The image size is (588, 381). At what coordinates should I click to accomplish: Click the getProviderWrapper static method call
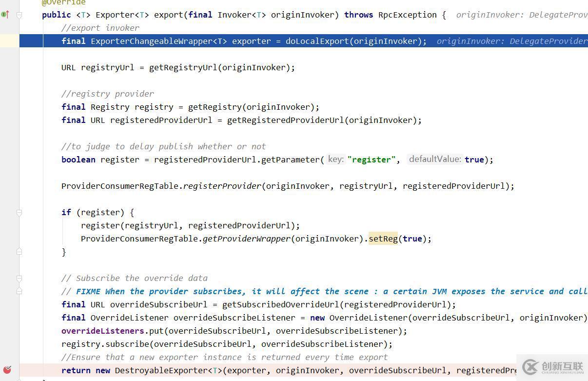[x=246, y=239]
